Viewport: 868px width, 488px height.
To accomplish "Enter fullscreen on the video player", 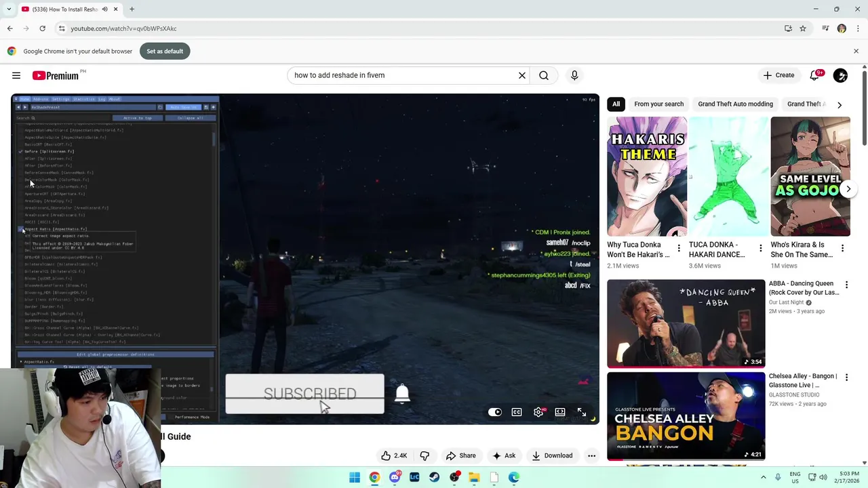I will (582, 412).
